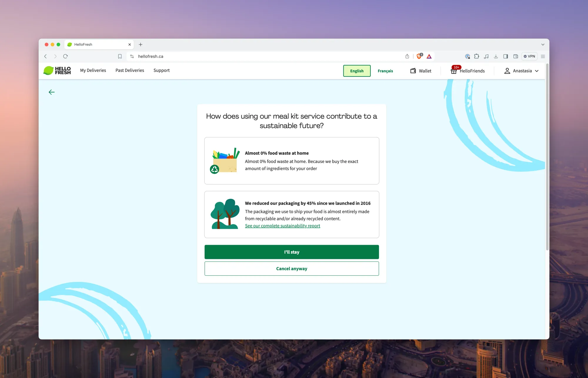This screenshot has height=378, width=588.
Task: Open the tab search chevron in the tab strip
Action: (x=543, y=44)
